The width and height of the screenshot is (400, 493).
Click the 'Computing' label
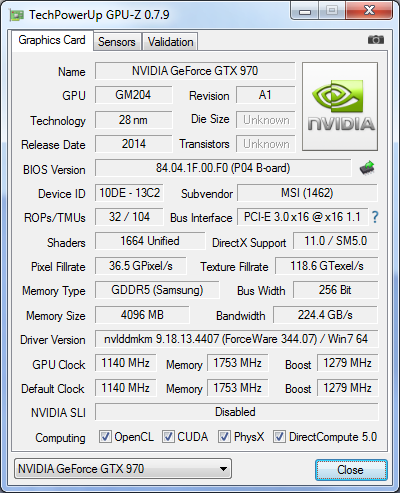[60, 438]
